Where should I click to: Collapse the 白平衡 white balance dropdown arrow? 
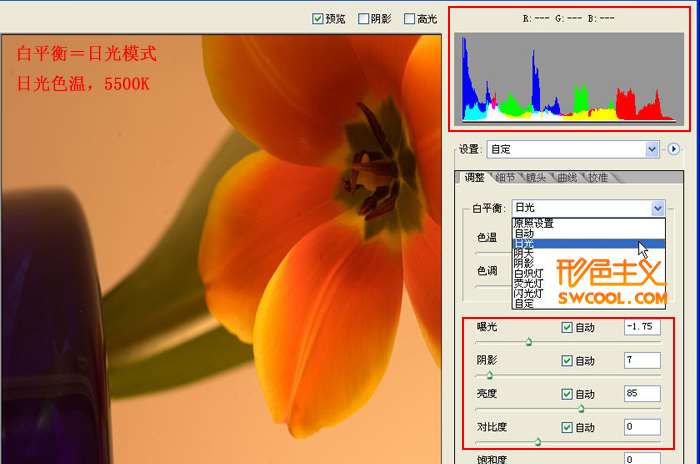click(x=657, y=208)
